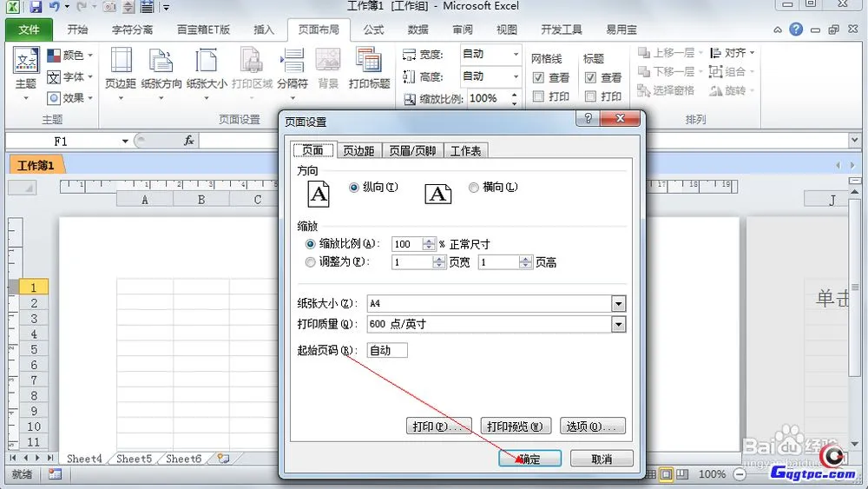Click the 起始页码 input field
Screen dimensions: 868x489
387,351
